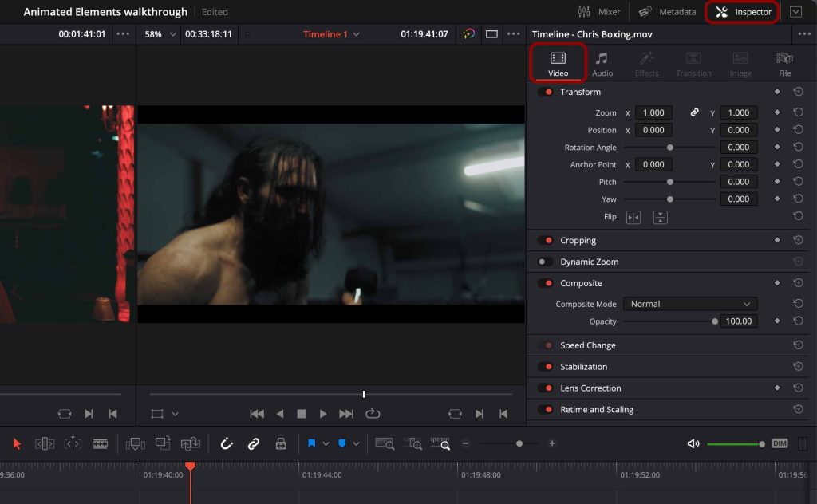Click the DIM audio button
Viewport: 817px width, 504px height.
click(780, 443)
